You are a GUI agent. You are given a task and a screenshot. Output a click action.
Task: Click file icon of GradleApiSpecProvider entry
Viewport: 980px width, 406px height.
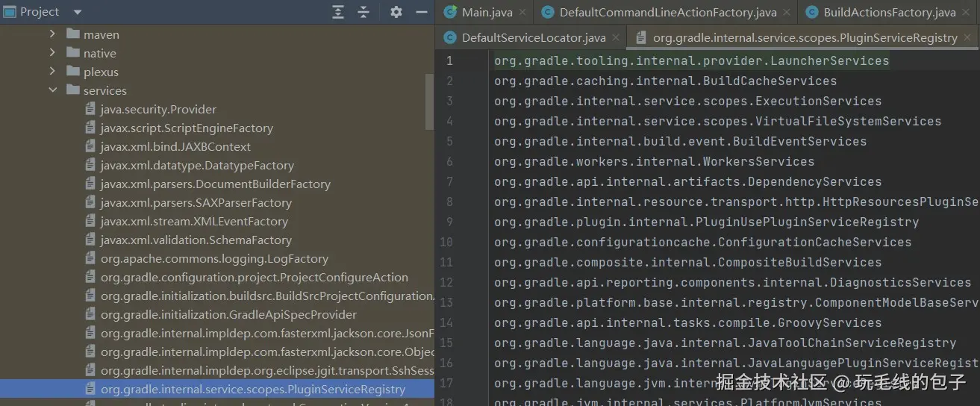(90, 314)
